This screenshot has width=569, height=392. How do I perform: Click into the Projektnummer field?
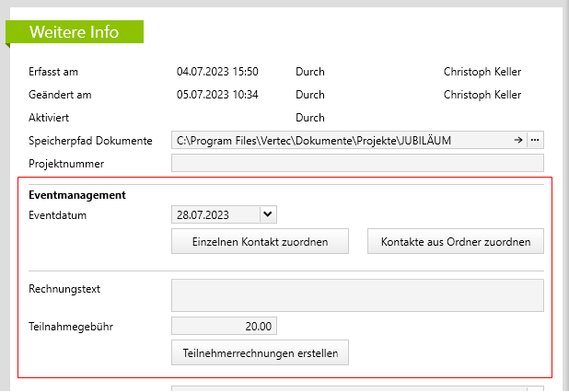(x=357, y=164)
